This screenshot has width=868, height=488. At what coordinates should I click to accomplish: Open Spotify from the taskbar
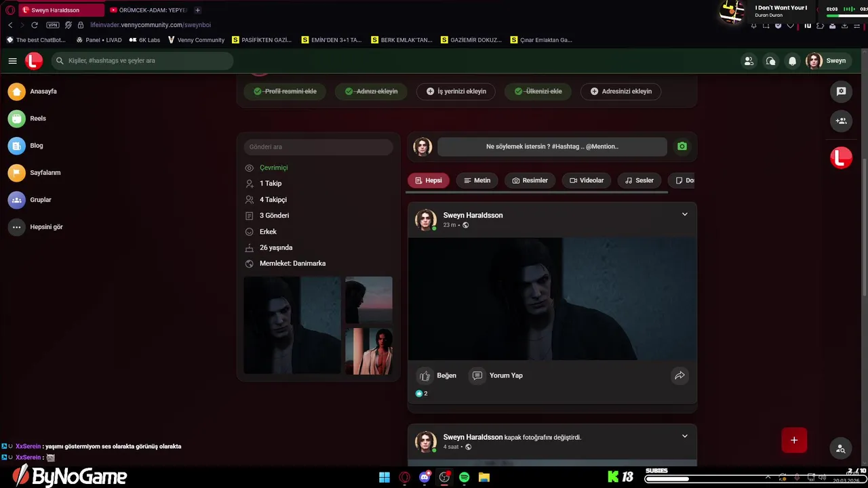(464, 477)
